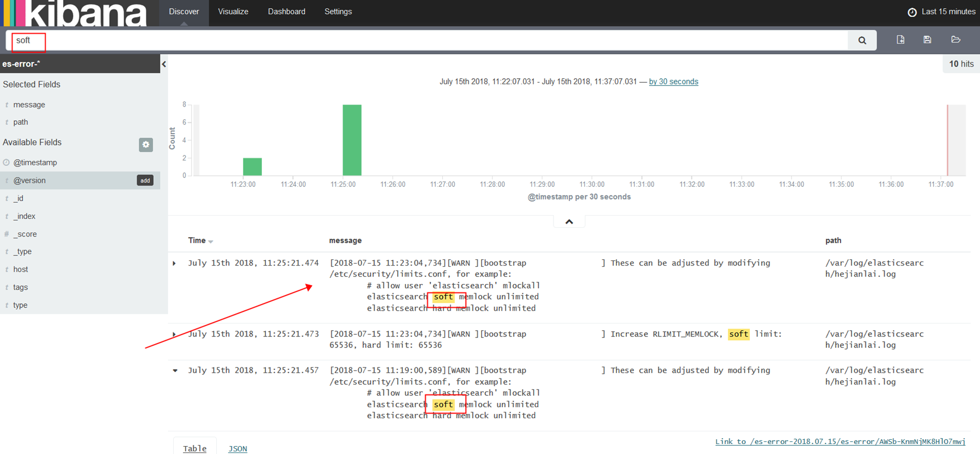Image resolution: width=980 pixels, height=454 pixels.
Task: Expand the first log row at 11:25:21.474
Action: pos(175,263)
